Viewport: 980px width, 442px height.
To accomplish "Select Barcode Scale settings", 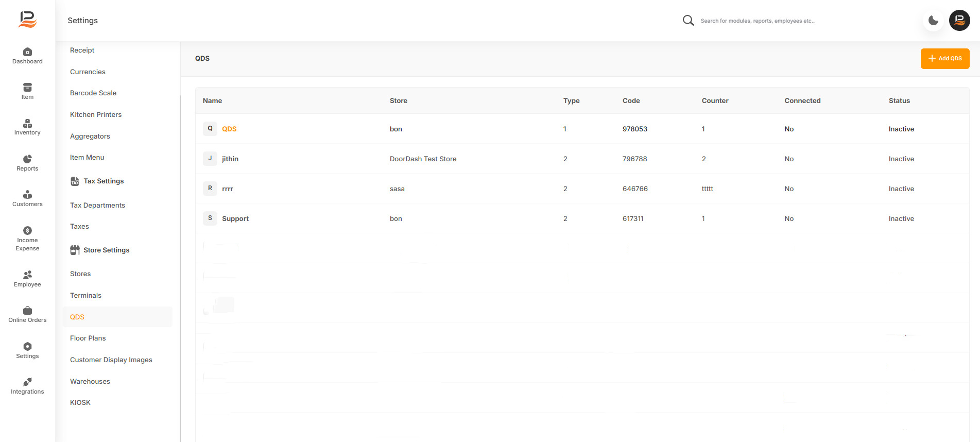I will coord(93,93).
